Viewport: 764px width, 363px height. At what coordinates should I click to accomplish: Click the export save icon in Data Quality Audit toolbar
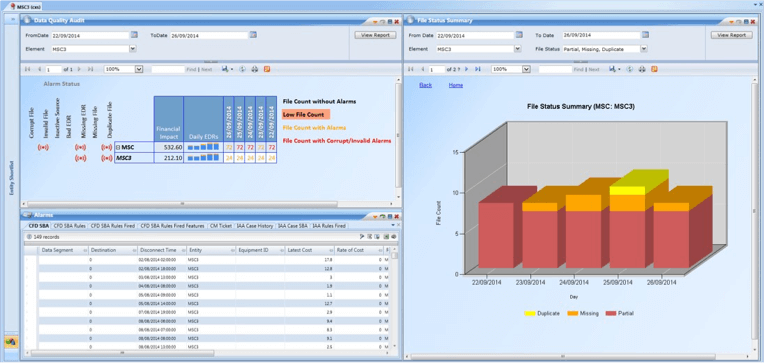tap(225, 69)
